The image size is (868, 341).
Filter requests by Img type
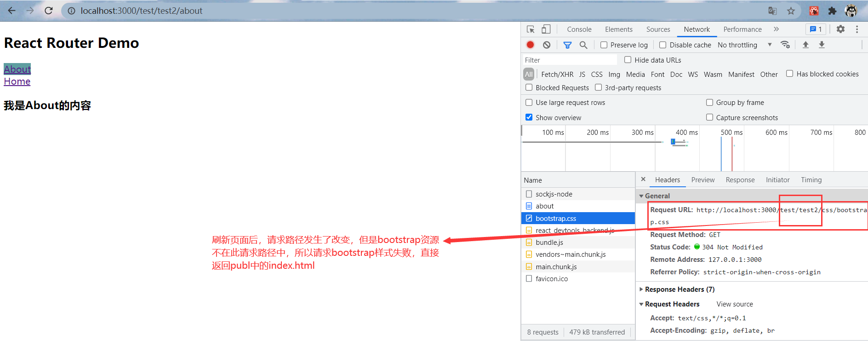[x=614, y=74]
